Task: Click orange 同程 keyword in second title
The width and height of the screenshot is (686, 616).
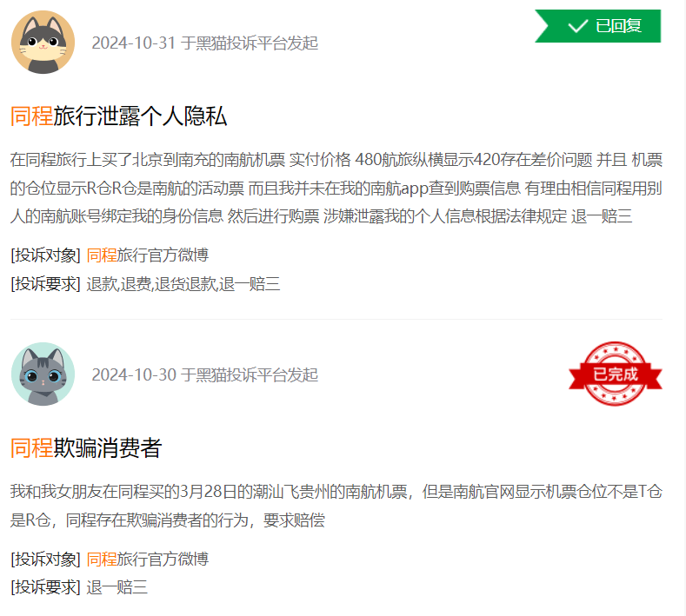Action: pos(31,448)
